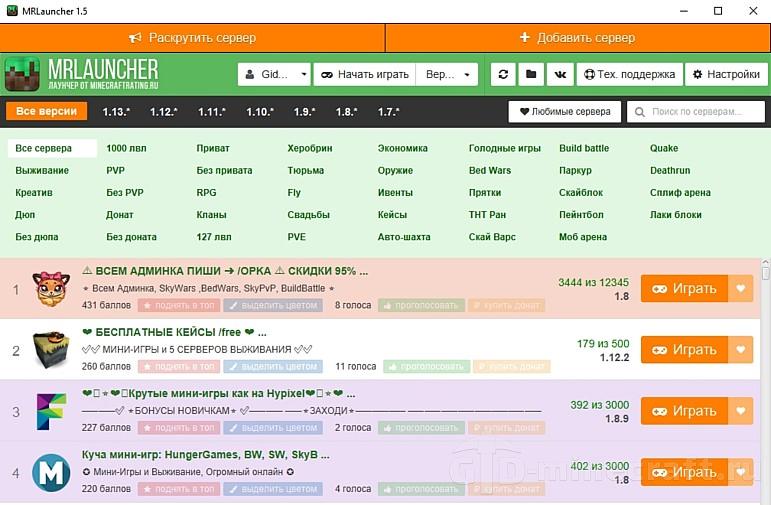Viewport: 771px width, 505px height.
Task: Open title Куча мини-игр: HungerGames
Action: point(206,455)
